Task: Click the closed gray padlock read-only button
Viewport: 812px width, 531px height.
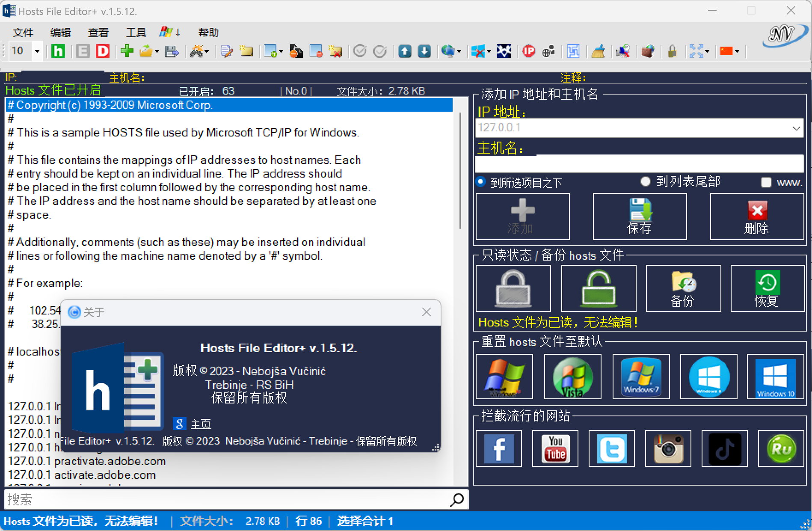Action: pos(513,288)
